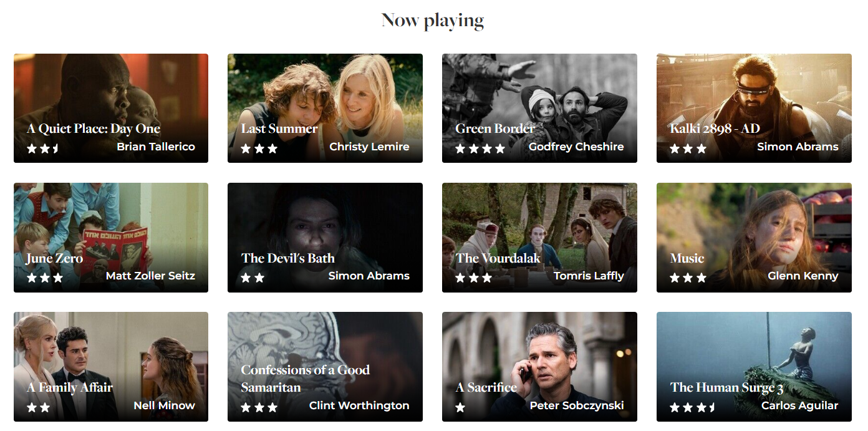Image resolution: width=868 pixels, height=431 pixels.
Task: Click the two-star rating for A Family Affair
Action: coord(39,408)
